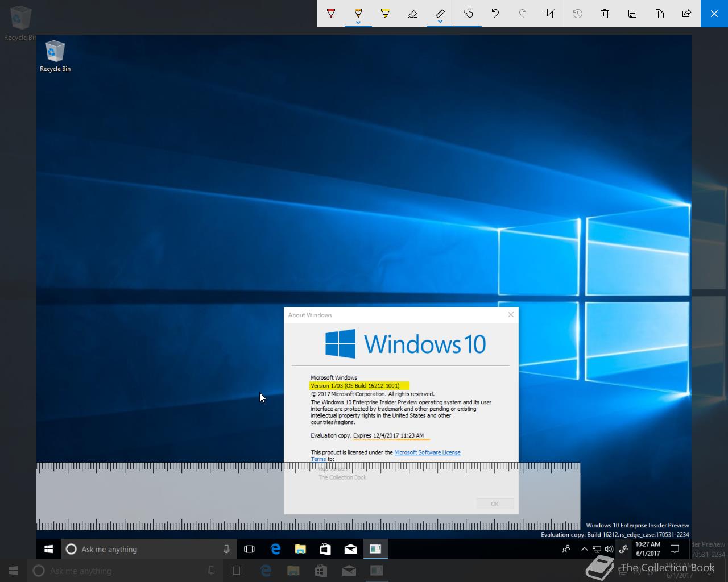Click dimmed Cortana search box at screen bottom
The image size is (728, 582).
click(x=125, y=571)
